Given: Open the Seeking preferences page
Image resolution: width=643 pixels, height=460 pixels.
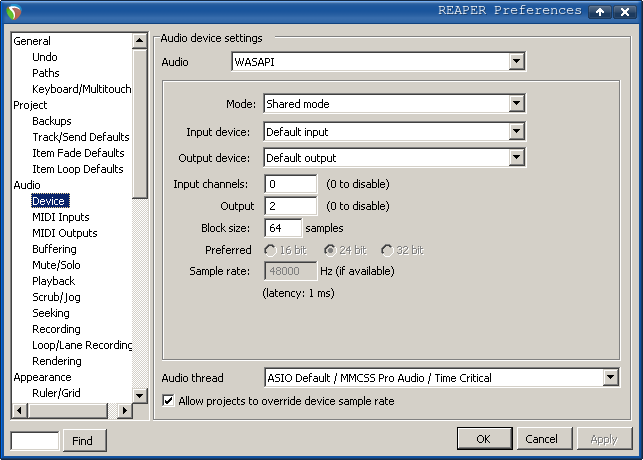Looking at the screenshot, I should click(51, 313).
